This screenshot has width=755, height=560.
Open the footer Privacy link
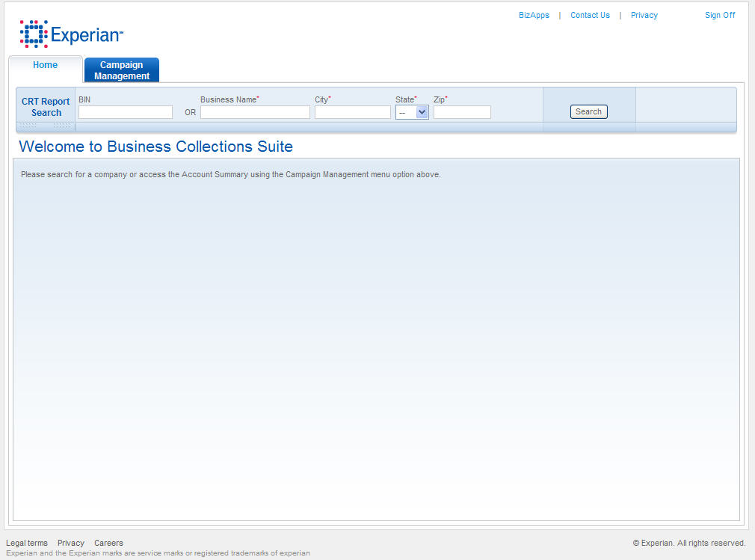[71, 543]
